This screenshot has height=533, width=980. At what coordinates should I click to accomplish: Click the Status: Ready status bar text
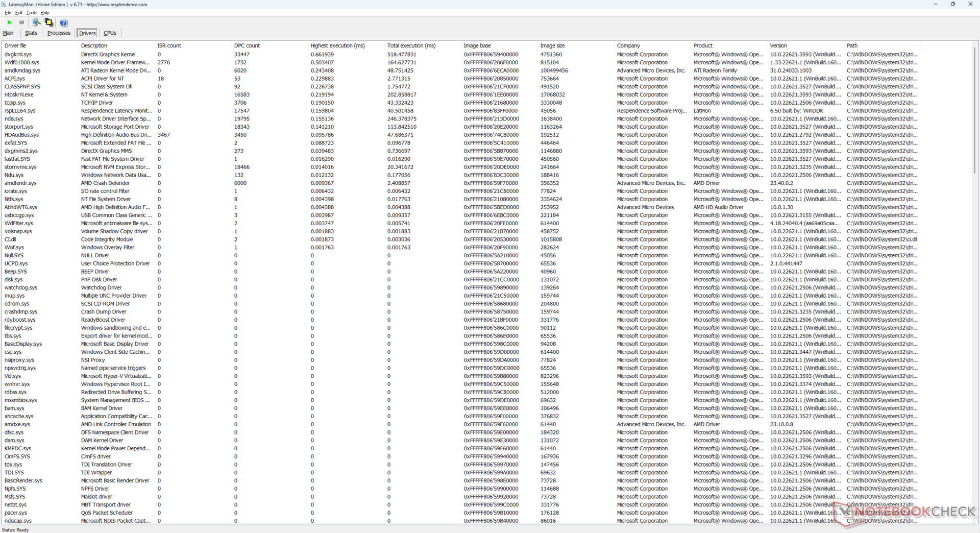click(15, 529)
